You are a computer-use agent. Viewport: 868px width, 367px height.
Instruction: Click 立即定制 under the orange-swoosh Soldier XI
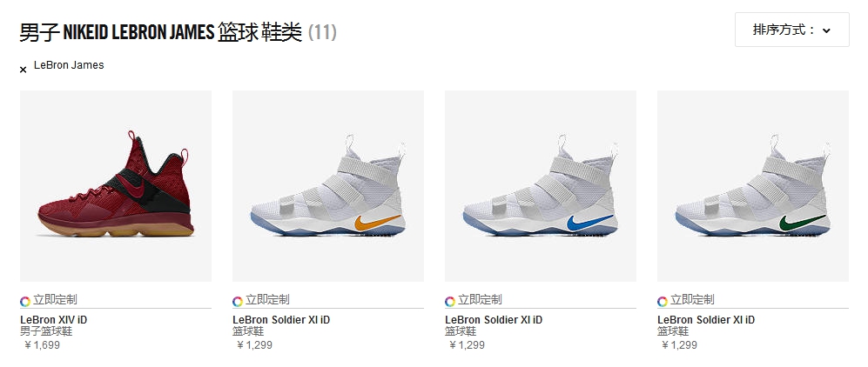267,300
